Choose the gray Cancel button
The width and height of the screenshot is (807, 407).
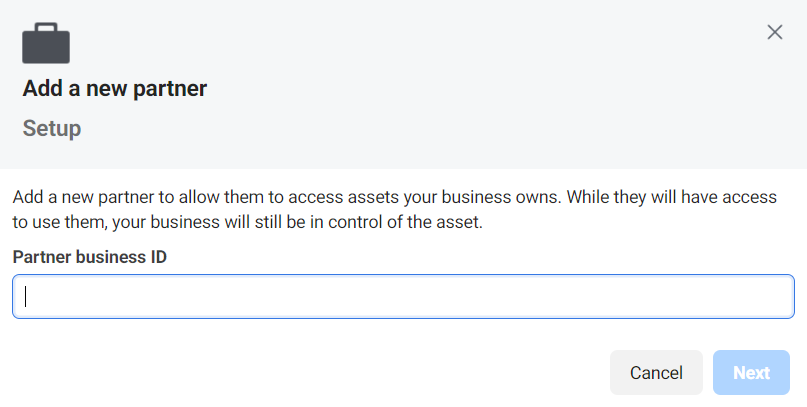tap(656, 373)
